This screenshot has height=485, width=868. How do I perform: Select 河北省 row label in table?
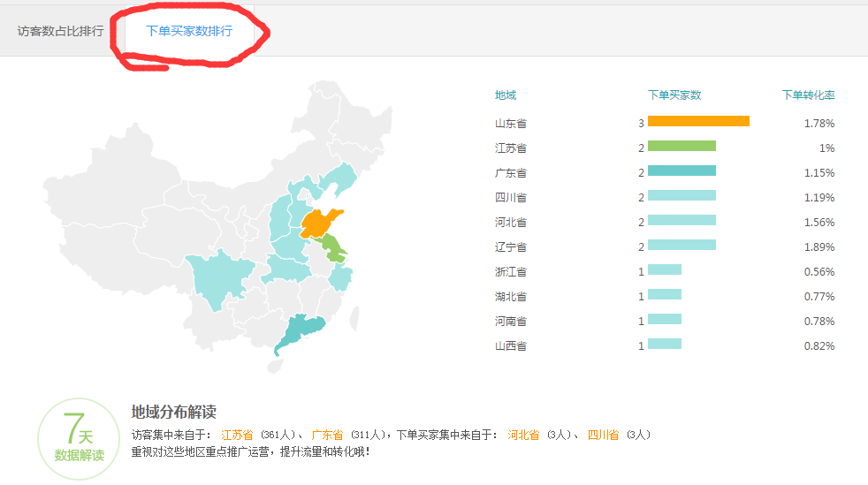tap(511, 223)
